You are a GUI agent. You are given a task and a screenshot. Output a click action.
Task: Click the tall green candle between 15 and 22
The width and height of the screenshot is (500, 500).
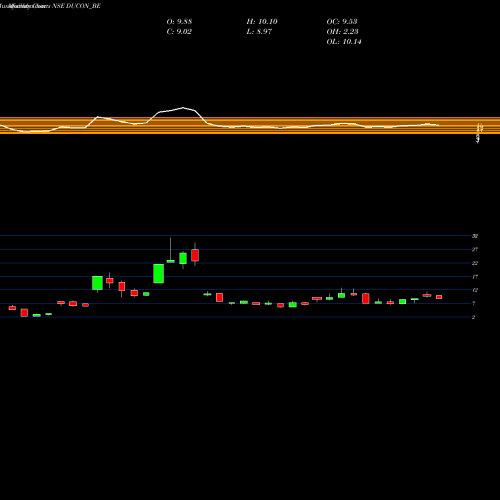pyautogui.click(x=159, y=274)
